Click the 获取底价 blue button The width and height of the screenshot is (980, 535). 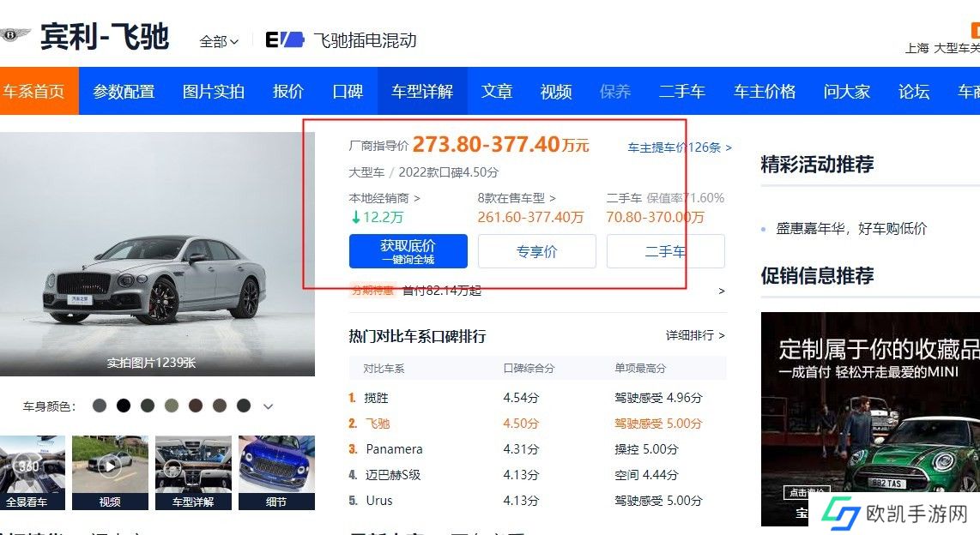point(408,251)
